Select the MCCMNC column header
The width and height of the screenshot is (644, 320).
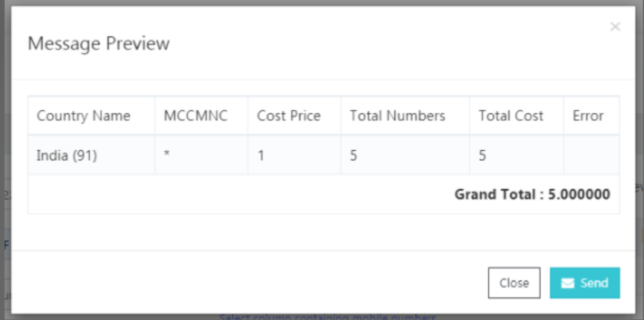196,116
